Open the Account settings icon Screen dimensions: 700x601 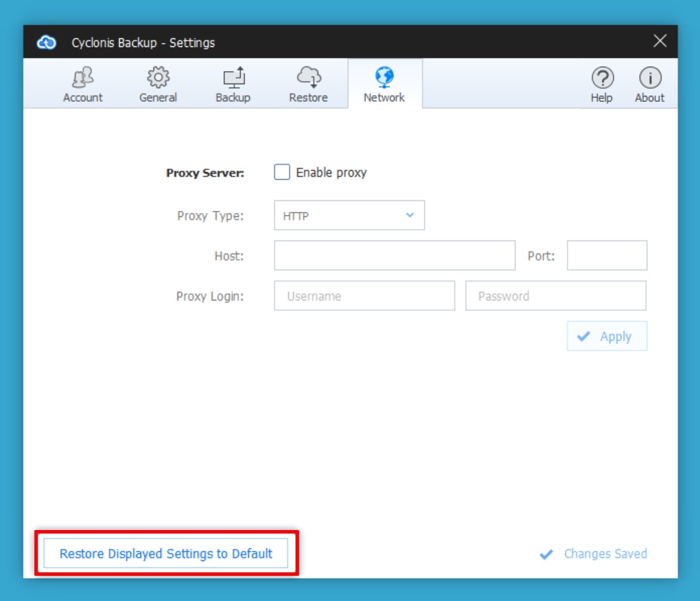pos(83,77)
